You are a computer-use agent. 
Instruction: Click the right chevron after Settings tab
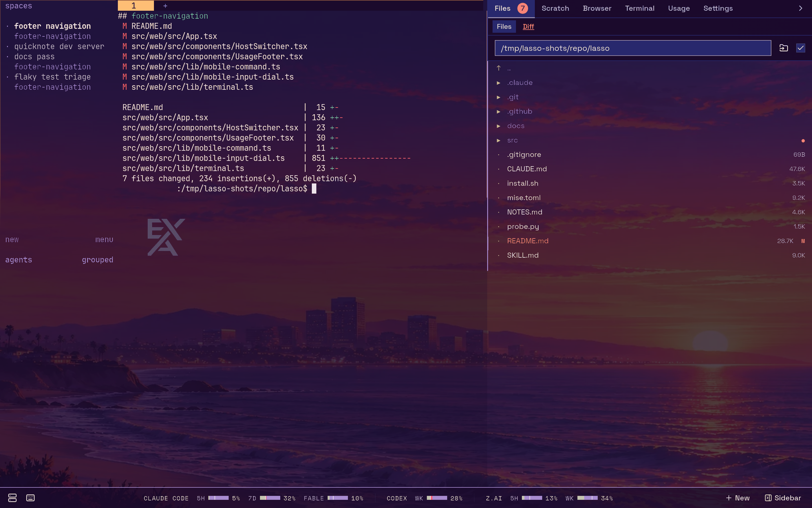tap(801, 8)
